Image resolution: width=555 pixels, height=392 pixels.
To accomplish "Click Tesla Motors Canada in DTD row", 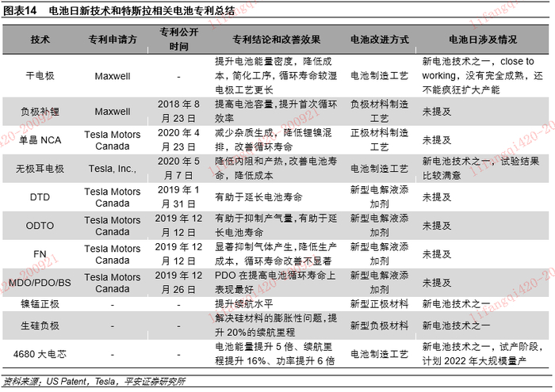I will 113,197.
